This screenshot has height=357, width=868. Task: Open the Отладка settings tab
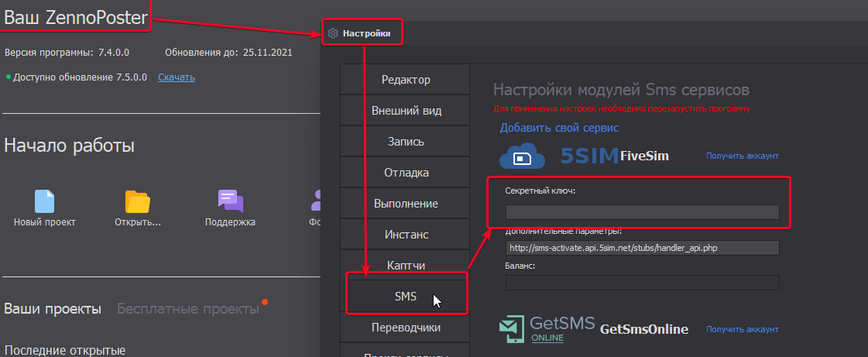[405, 173]
